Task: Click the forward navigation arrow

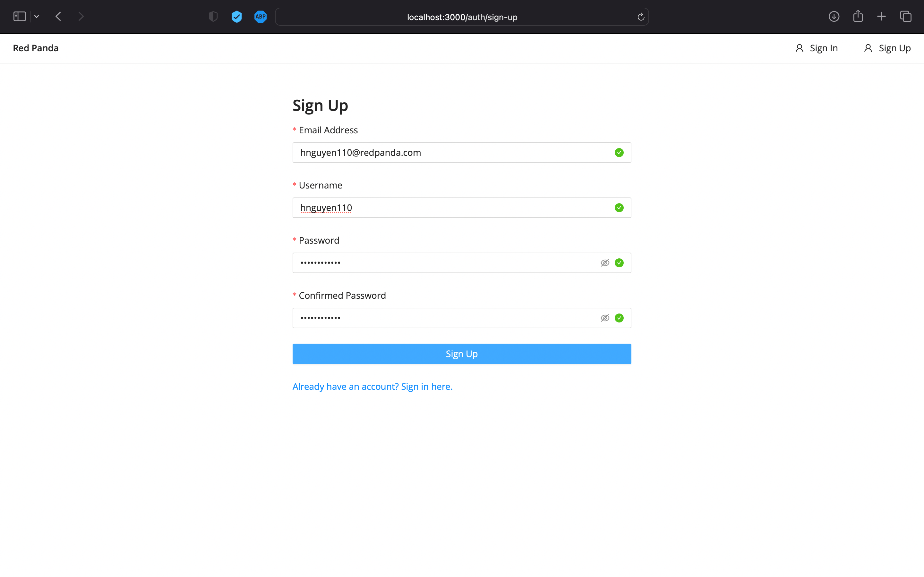Action: (81, 16)
